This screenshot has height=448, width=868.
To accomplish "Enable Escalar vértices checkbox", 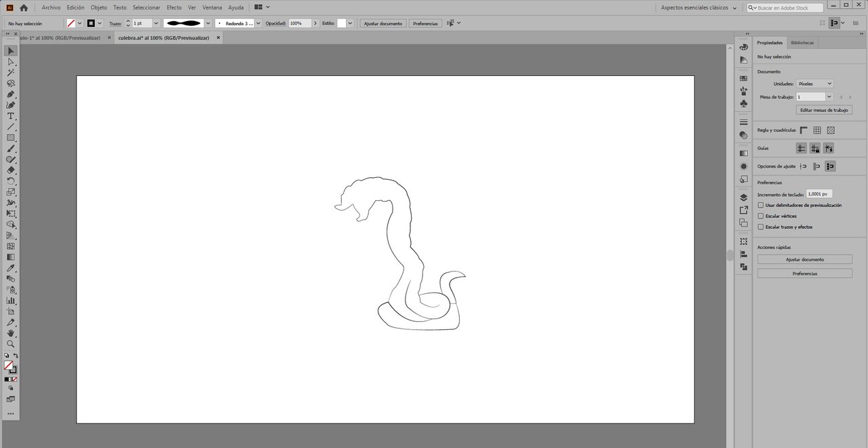I will click(761, 216).
